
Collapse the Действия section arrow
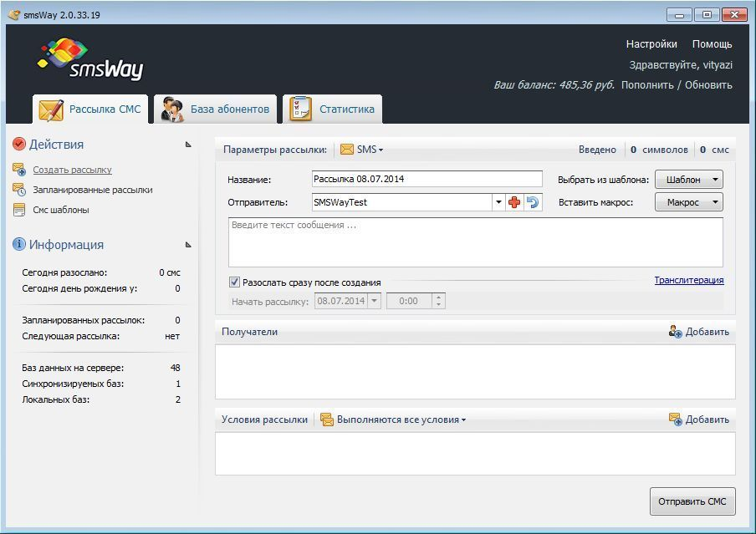[188, 145]
